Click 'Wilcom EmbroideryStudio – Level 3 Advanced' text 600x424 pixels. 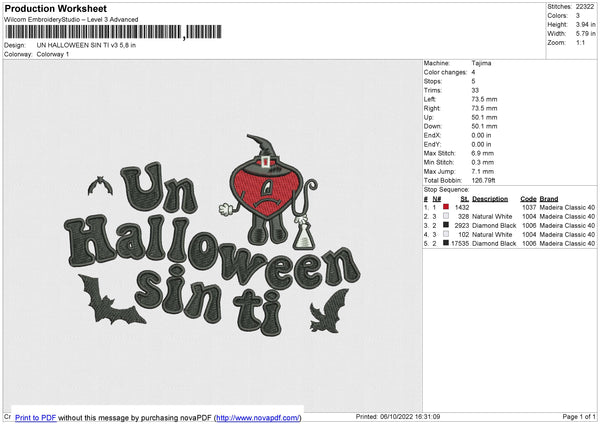pos(71,20)
